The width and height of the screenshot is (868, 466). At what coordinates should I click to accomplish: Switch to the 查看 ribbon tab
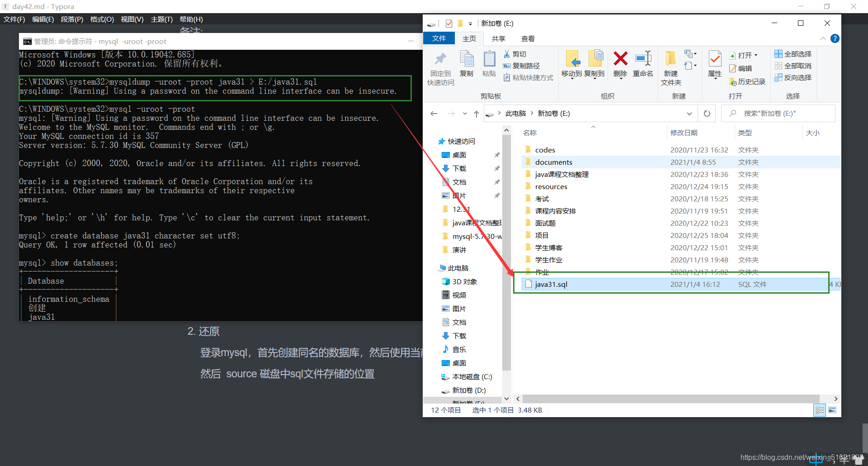coord(527,38)
